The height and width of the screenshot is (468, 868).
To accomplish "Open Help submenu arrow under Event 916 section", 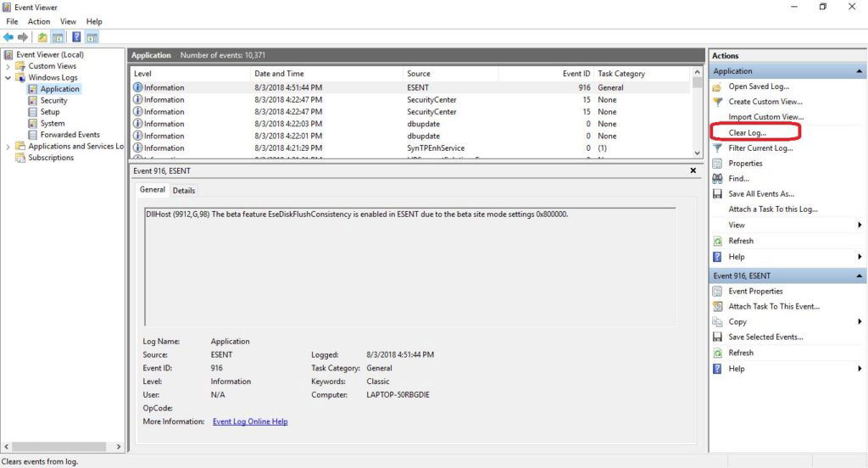I will [x=860, y=368].
